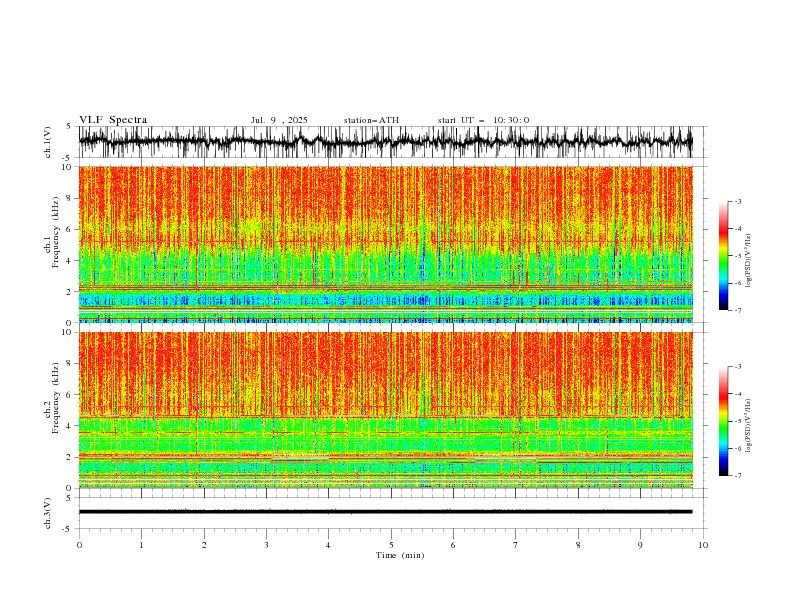Click tick label "0" on the Time axis
792x612 pixels.
click(x=79, y=545)
